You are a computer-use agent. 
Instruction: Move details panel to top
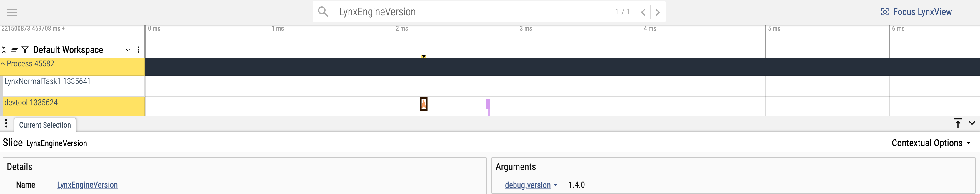click(x=958, y=123)
